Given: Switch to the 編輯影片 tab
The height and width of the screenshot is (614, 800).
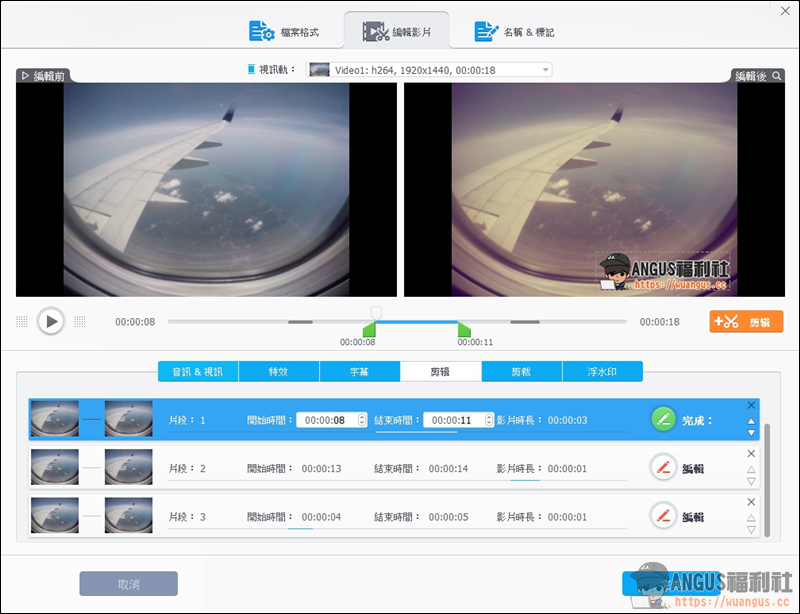Looking at the screenshot, I should pyautogui.click(x=396, y=32).
